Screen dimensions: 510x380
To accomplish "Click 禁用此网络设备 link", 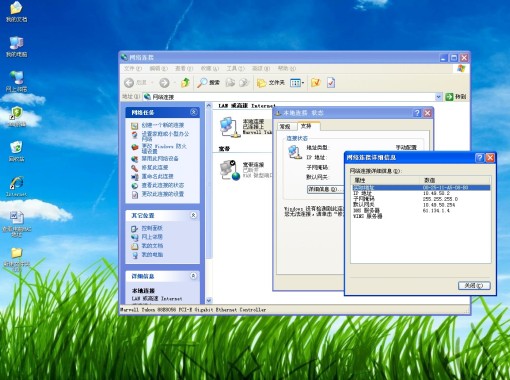I will click(x=160, y=159).
